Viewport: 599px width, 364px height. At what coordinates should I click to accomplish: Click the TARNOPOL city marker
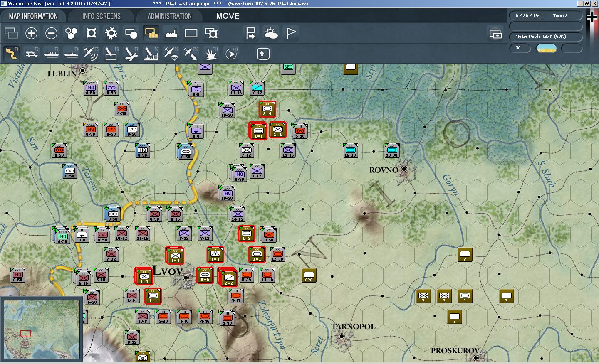tap(342, 336)
